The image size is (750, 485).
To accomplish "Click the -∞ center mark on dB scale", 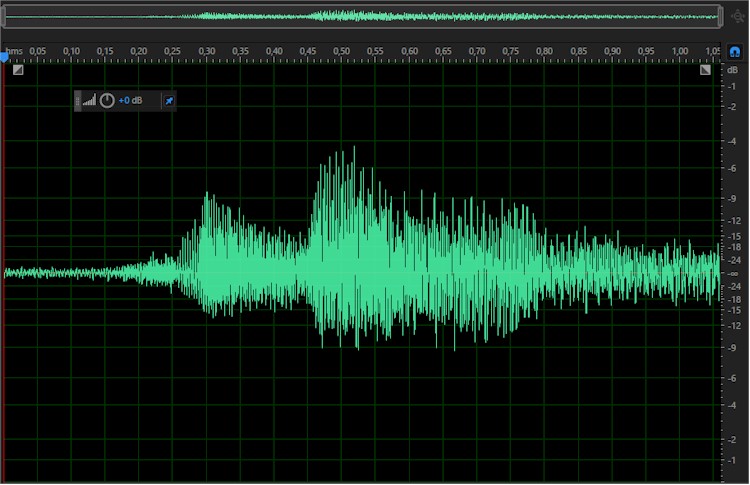I will tap(732, 274).
